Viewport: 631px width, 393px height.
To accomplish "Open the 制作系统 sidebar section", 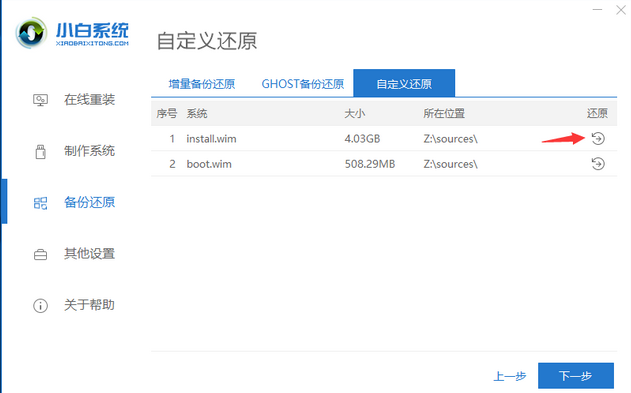I will pos(89,151).
